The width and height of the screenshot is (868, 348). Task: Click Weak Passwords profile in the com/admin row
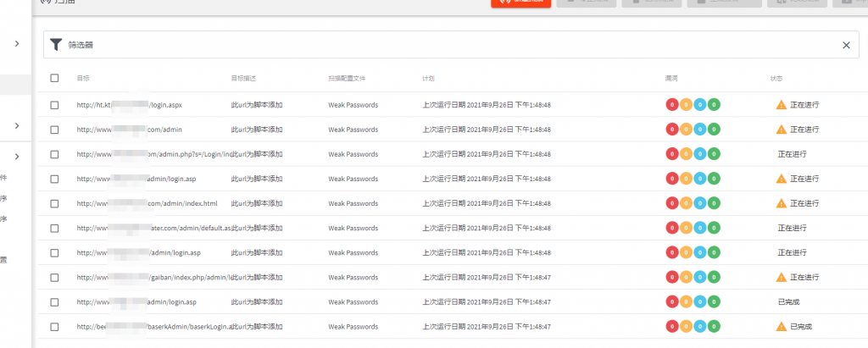point(353,130)
